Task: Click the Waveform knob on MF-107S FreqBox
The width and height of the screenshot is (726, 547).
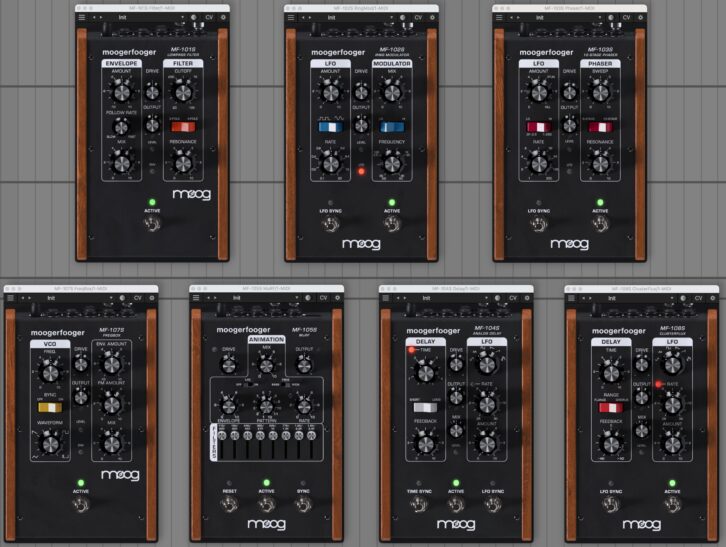Action: pos(50,444)
